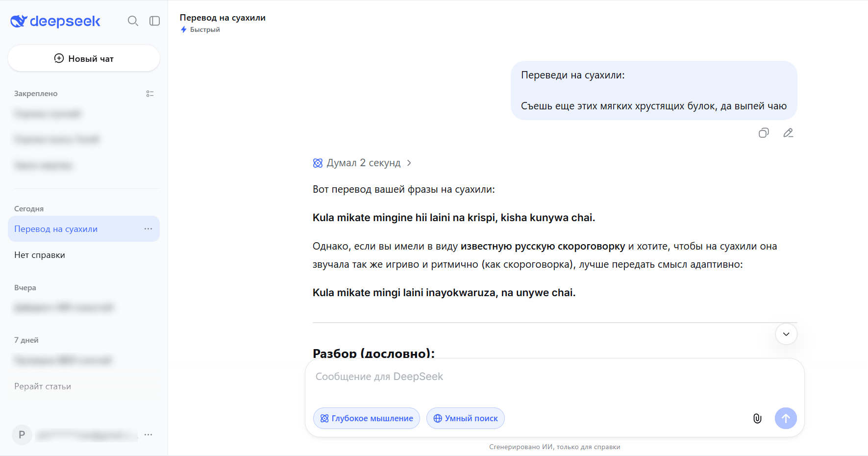Click the Сегодня section label

click(x=29, y=209)
